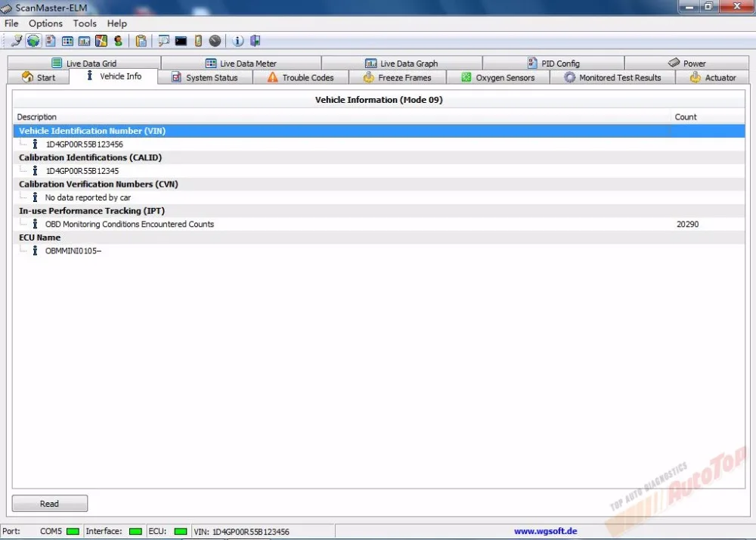Image resolution: width=756 pixels, height=540 pixels.
Task: Open the Help menu
Action: pyautogui.click(x=116, y=23)
